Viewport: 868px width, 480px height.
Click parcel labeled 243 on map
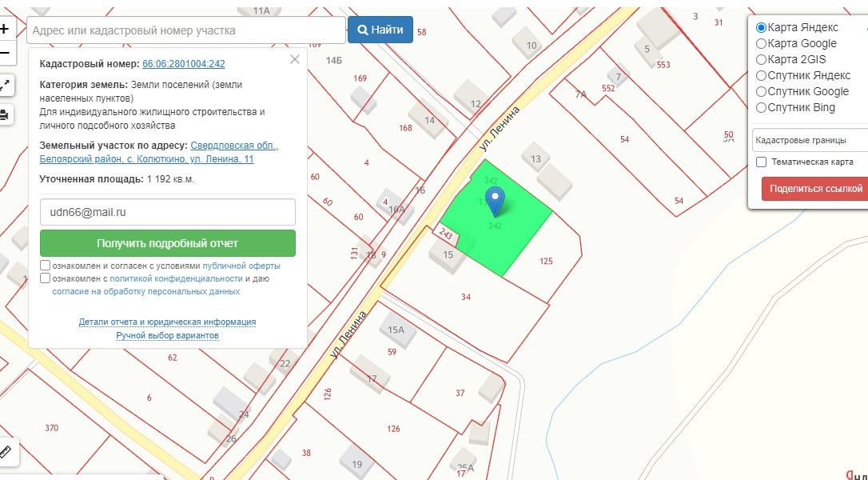coord(446,234)
